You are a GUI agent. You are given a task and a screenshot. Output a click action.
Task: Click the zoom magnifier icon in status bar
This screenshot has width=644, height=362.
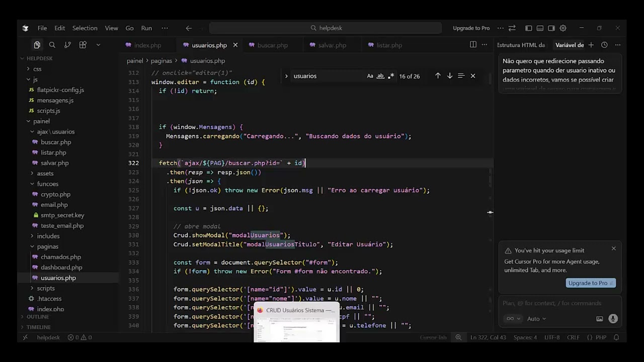pos(458,337)
